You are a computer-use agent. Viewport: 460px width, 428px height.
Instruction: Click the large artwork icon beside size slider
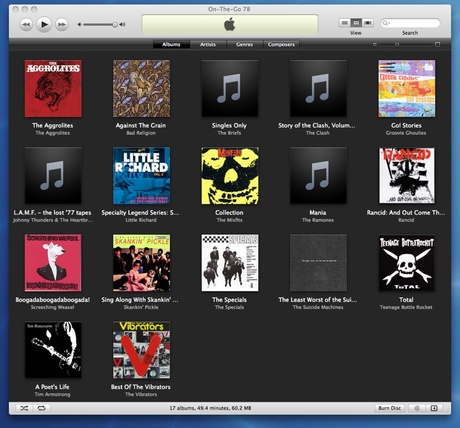point(437,44)
